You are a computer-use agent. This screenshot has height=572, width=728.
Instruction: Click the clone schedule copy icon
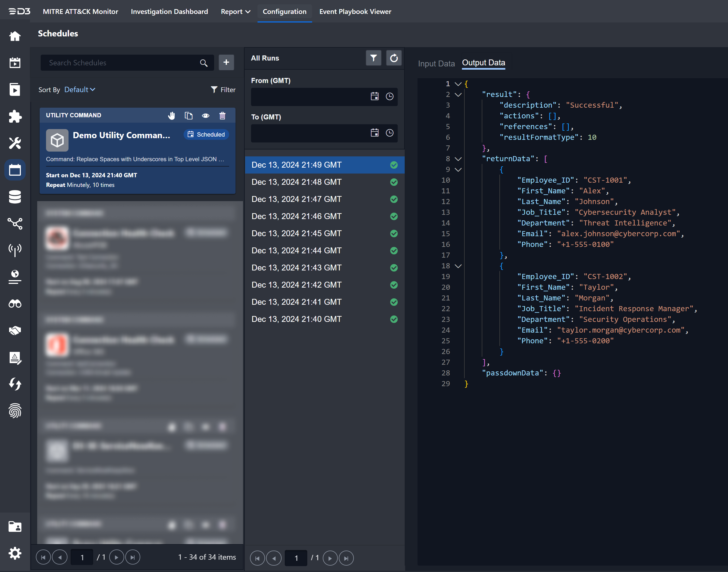188,115
